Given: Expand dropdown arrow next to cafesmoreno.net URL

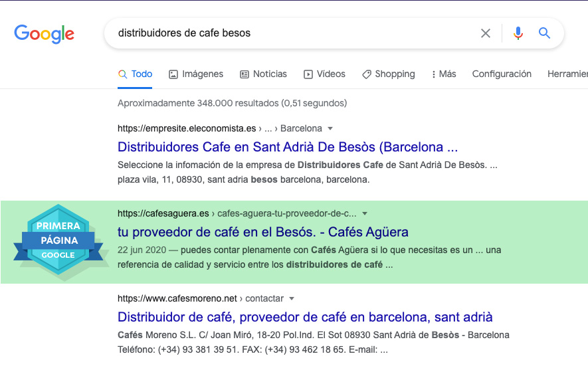Looking at the screenshot, I should point(292,299).
